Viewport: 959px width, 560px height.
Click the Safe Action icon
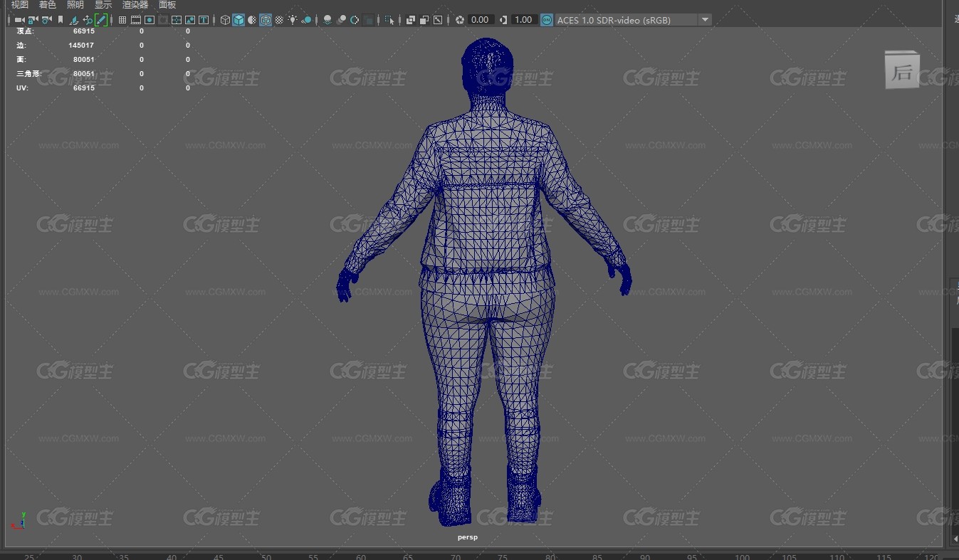pos(190,20)
